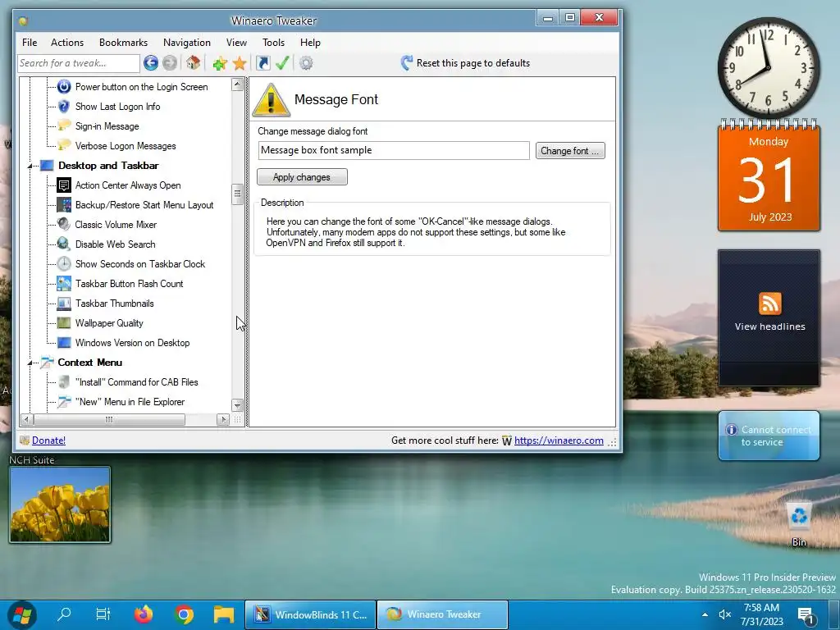Open the notification center icon

point(806,615)
